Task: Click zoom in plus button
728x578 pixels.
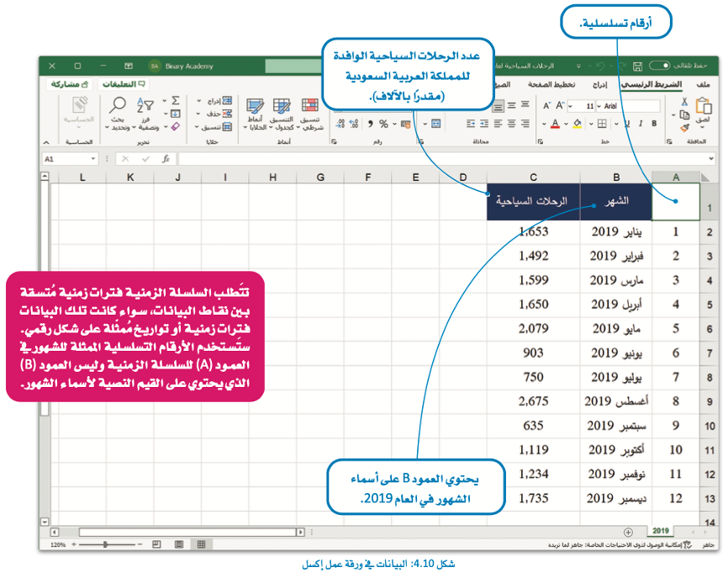Action: 74,544
